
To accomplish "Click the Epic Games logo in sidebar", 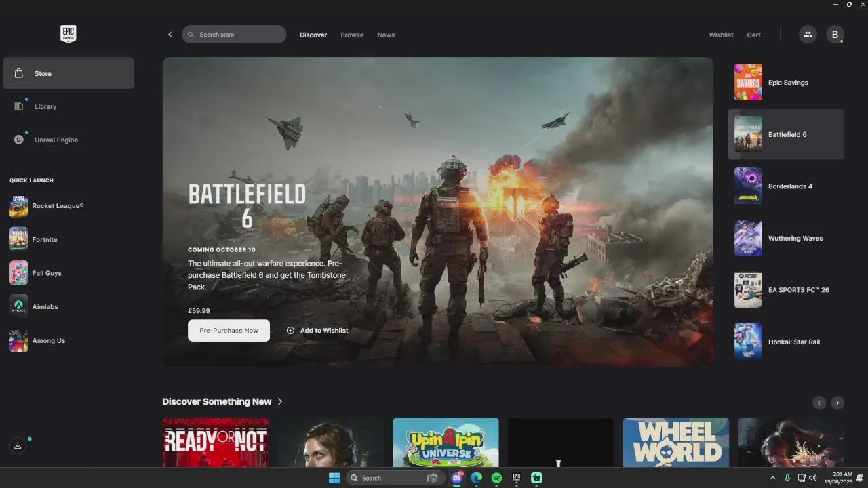I will [68, 34].
